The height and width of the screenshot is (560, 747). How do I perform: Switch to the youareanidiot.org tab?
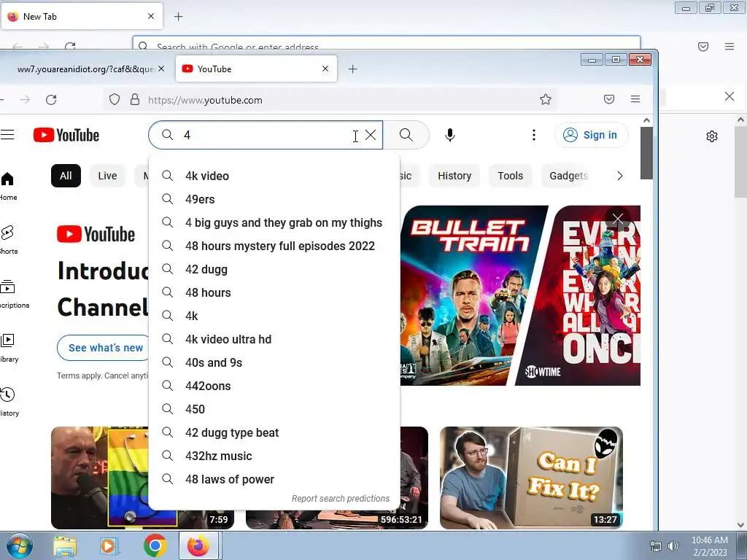[x=86, y=69]
